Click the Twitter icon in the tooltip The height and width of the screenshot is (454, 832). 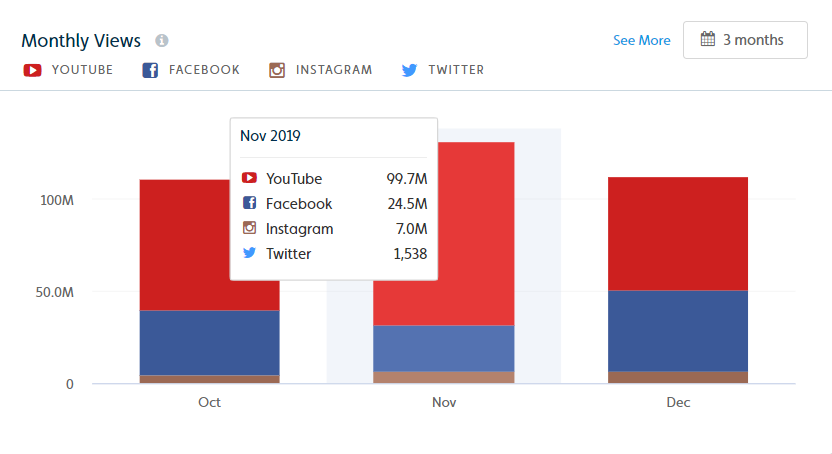pyautogui.click(x=249, y=252)
